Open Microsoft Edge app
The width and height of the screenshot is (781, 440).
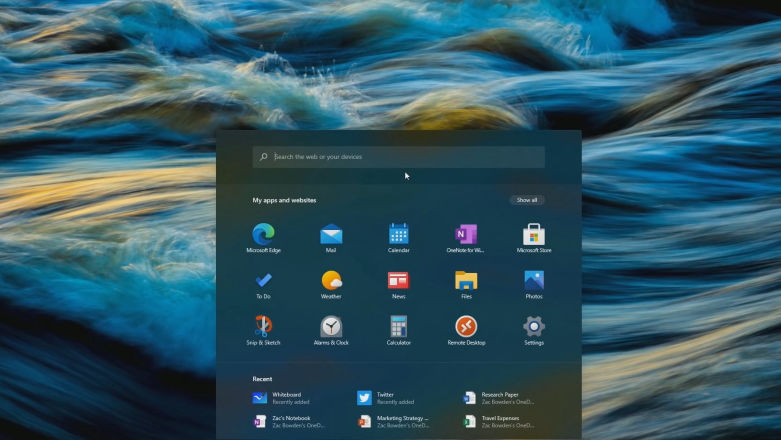coord(263,238)
